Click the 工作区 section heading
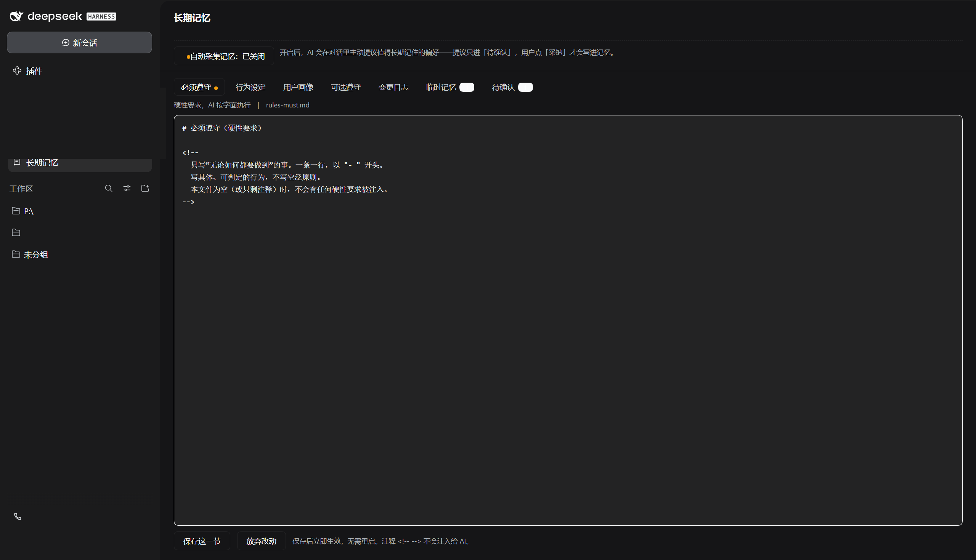 (x=21, y=189)
